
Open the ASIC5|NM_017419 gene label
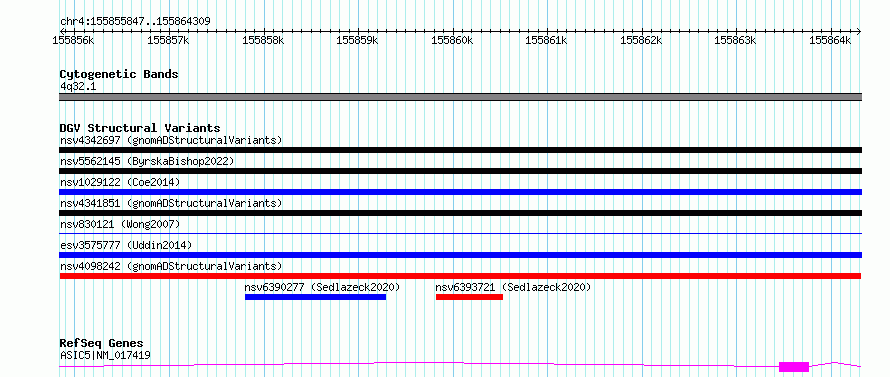pos(105,355)
